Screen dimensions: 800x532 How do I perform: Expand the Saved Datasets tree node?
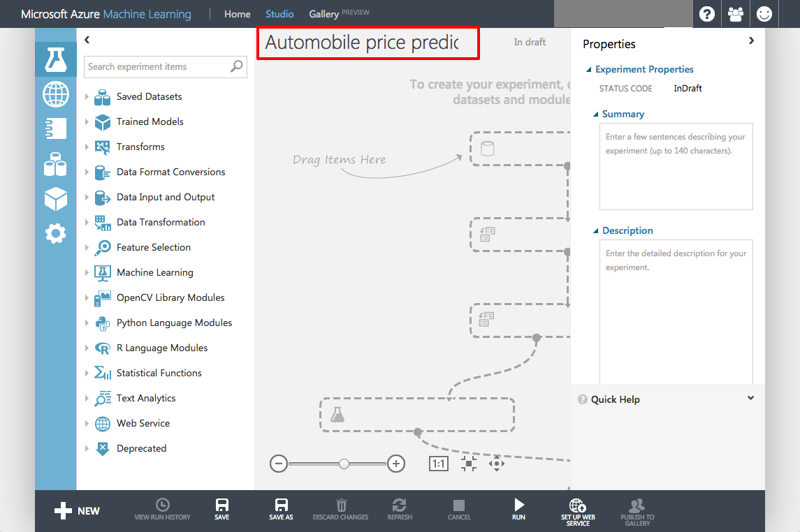(x=87, y=97)
